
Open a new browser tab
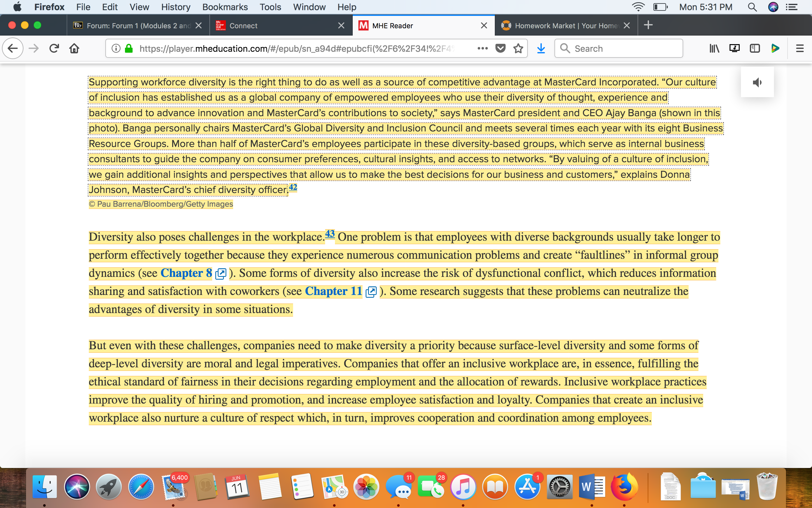[648, 25]
